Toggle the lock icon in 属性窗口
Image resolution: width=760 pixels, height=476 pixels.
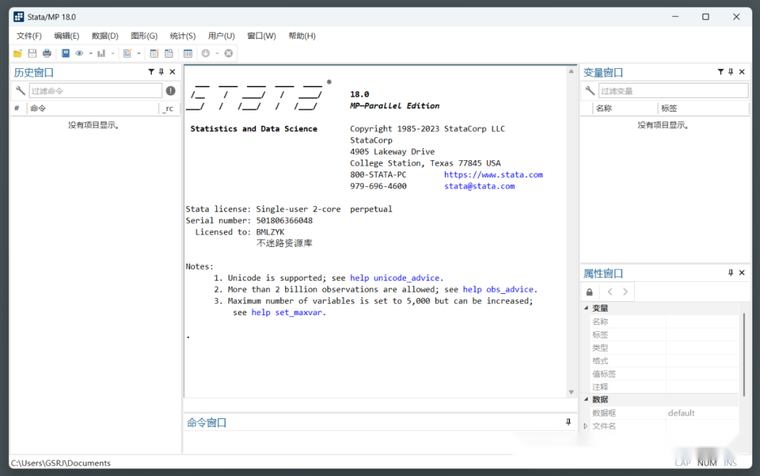[589, 292]
